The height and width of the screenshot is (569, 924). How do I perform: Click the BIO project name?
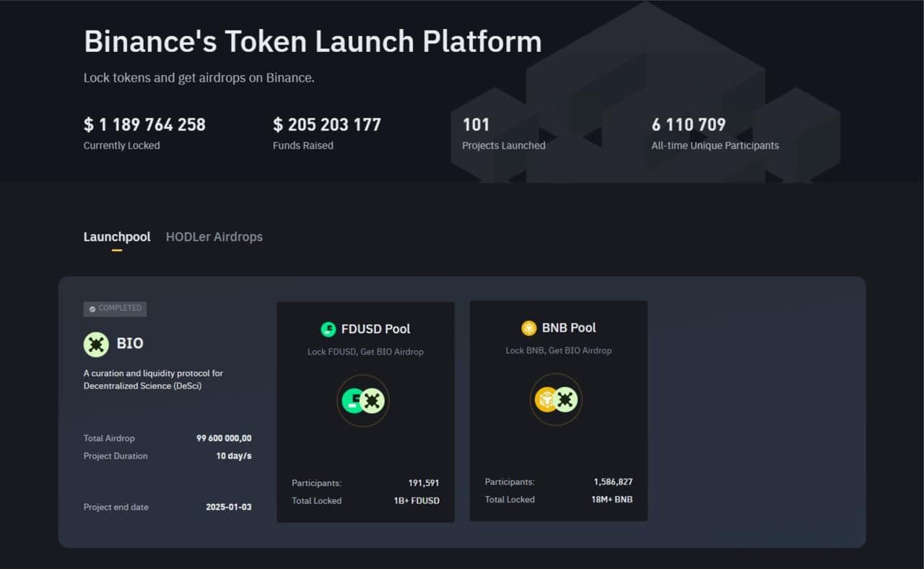tap(130, 344)
